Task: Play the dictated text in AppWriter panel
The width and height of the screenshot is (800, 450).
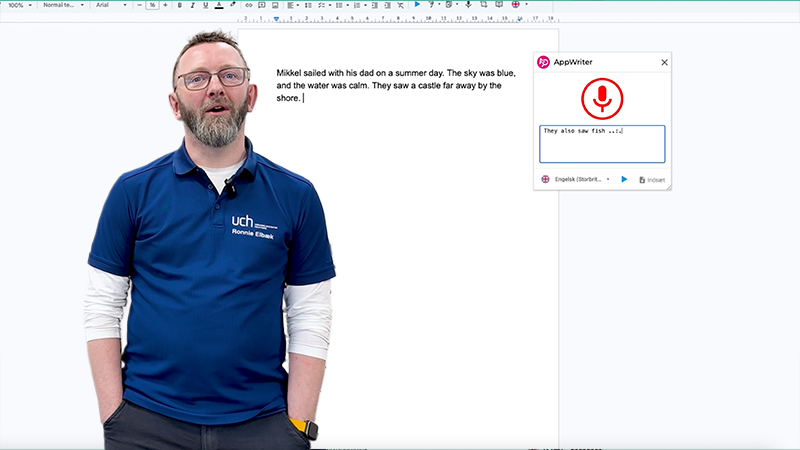Action: (624, 179)
